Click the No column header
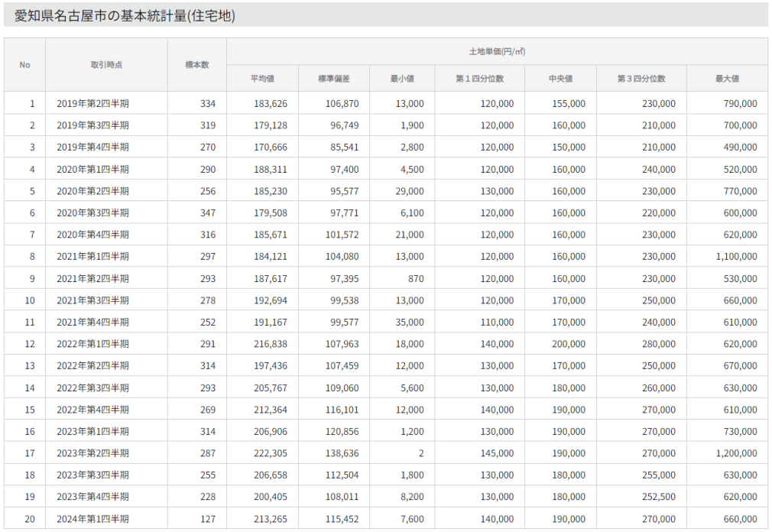This screenshot has height=532, width=772. coord(24,65)
